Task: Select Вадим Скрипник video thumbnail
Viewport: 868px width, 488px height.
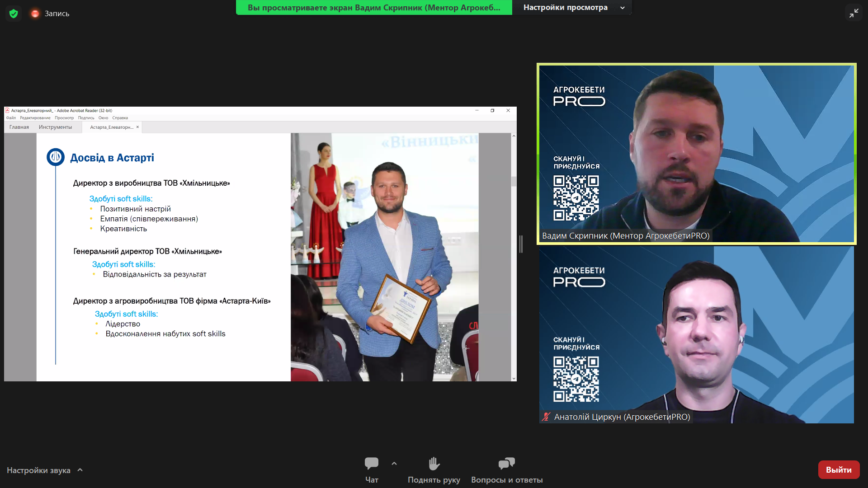Action: (x=696, y=154)
